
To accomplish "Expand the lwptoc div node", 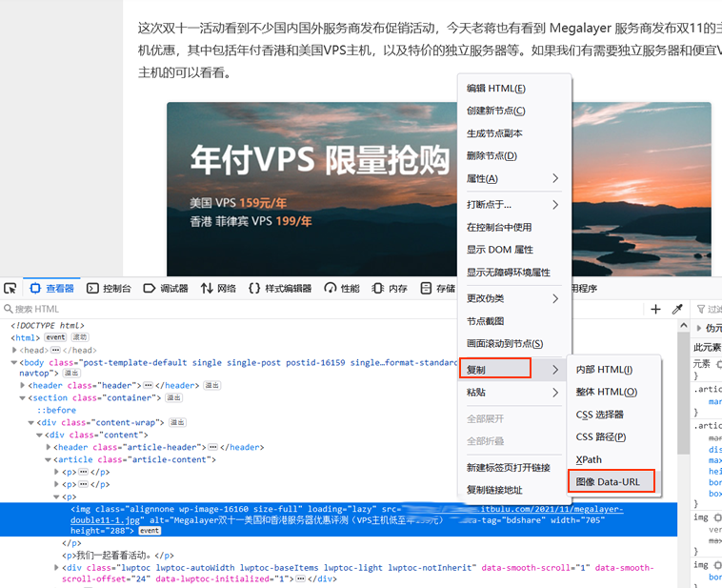I will pos(56,568).
